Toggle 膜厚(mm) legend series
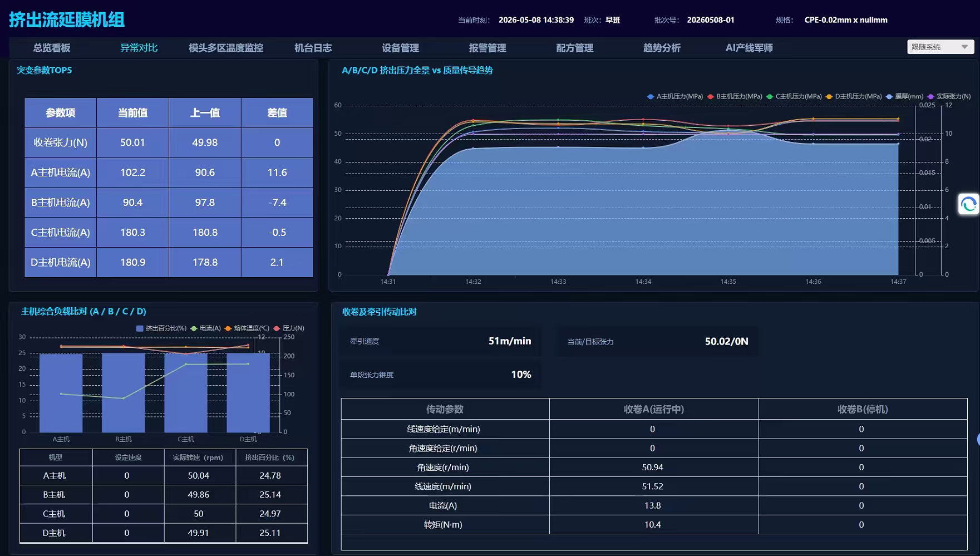 (904, 96)
